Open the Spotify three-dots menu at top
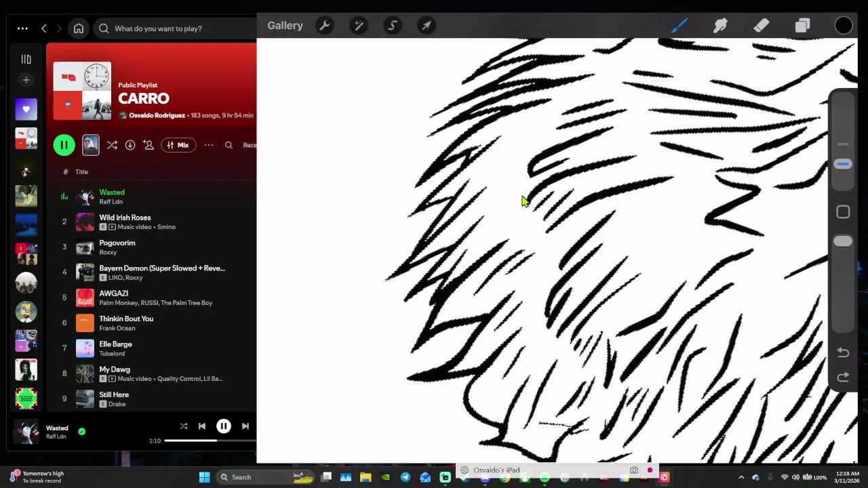The height and width of the screenshot is (488, 868). click(22, 28)
